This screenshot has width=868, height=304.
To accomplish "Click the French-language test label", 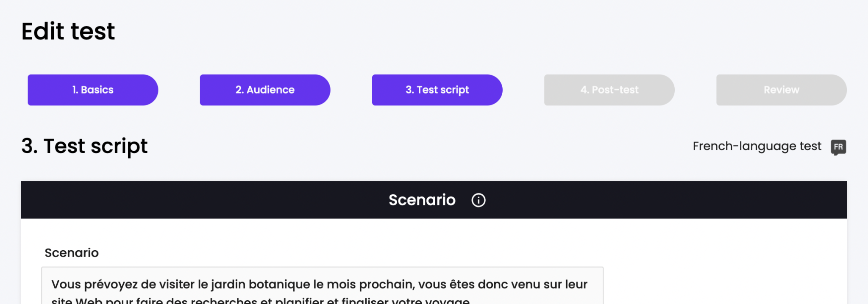I will click(x=757, y=146).
